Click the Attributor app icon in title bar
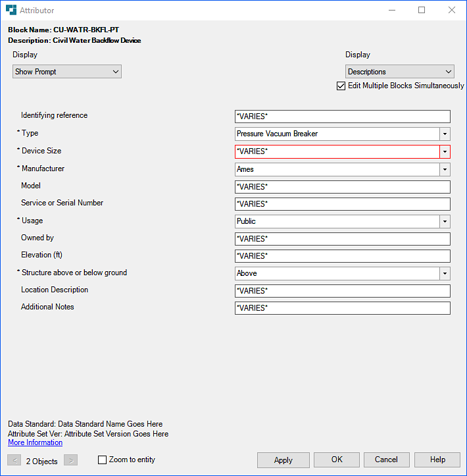The height and width of the screenshot is (476, 467). tap(11, 11)
